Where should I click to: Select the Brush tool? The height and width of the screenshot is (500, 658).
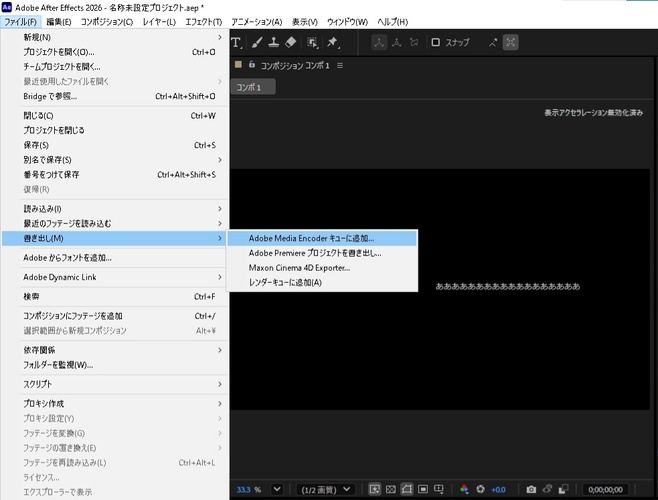(x=257, y=42)
